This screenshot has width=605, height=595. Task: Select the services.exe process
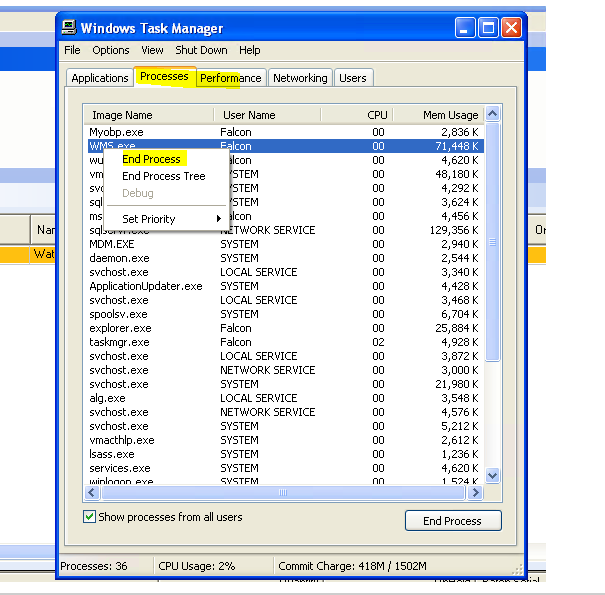click(x=120, y=468)
